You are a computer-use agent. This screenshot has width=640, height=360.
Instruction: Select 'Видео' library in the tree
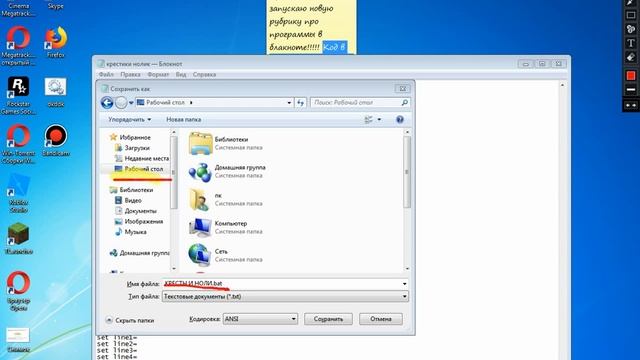(x=133, y=200)
